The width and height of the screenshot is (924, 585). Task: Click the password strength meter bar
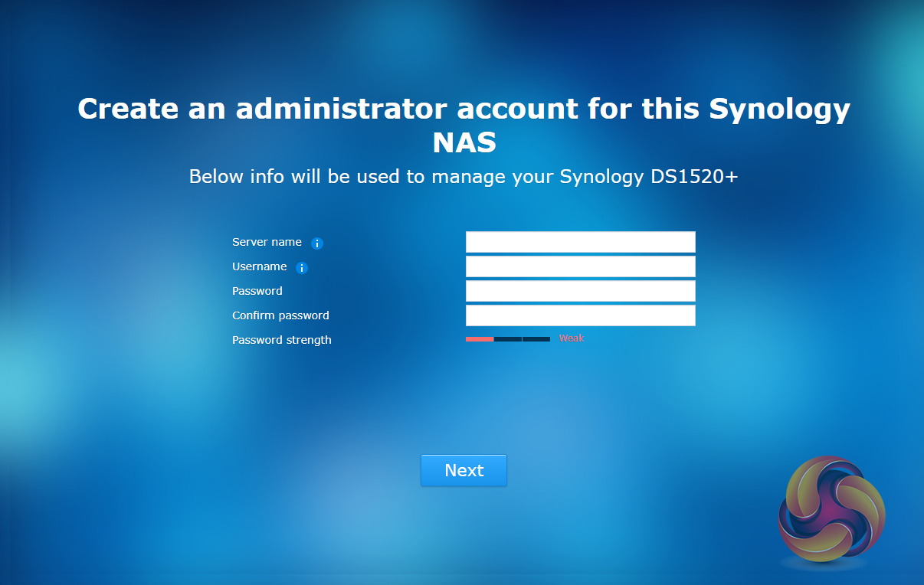pos(508,338)
